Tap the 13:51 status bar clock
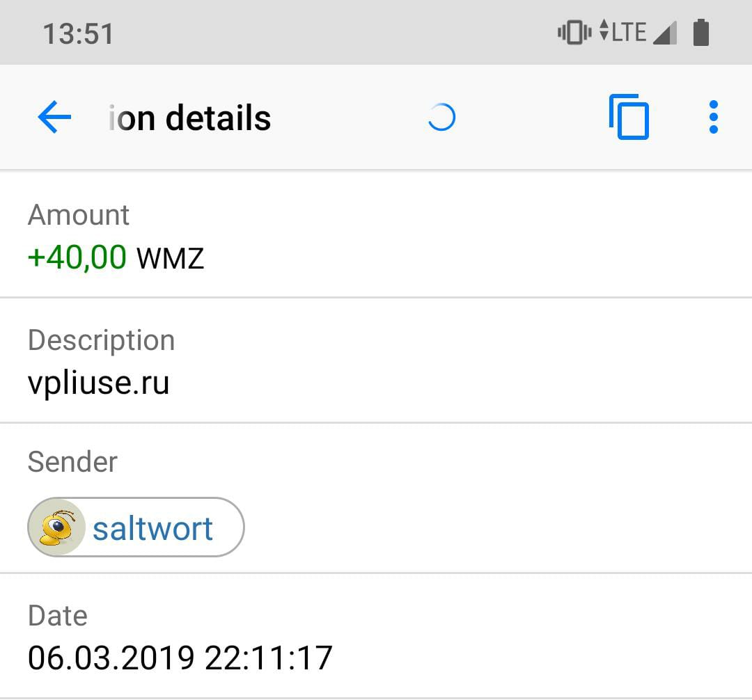 click(x=78, y=34)
